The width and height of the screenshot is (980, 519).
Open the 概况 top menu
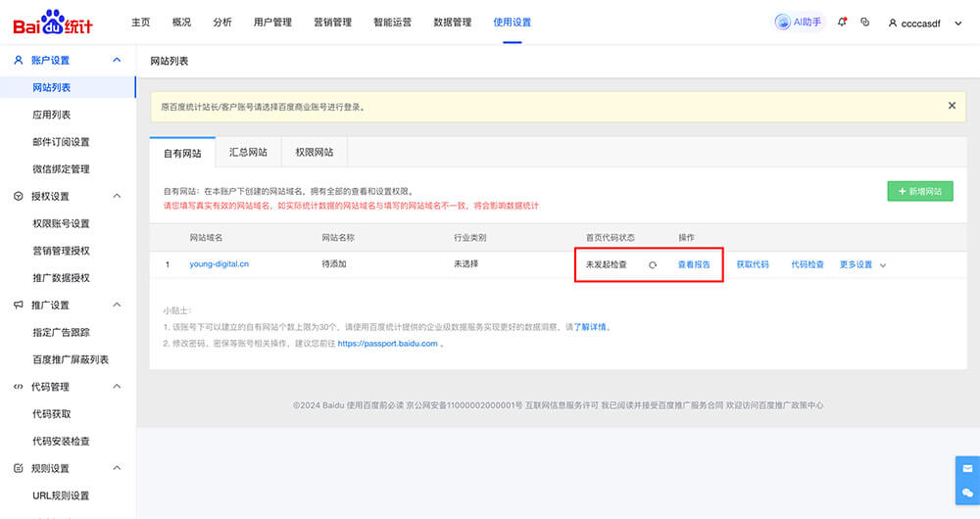tap(181, 22)
